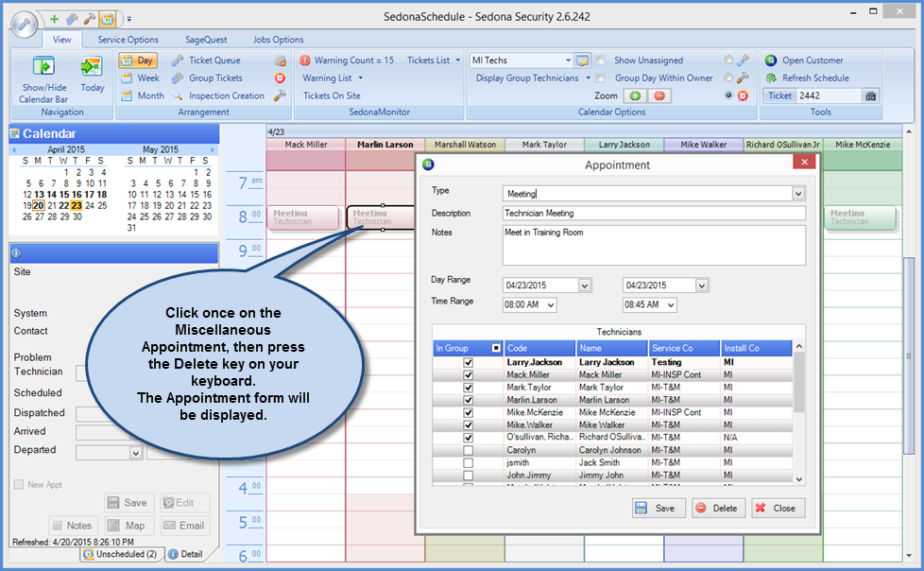Expand the Warning List dropdown
Image resolution: width=924 pixels, height=571 pixels.
point(361,78)
